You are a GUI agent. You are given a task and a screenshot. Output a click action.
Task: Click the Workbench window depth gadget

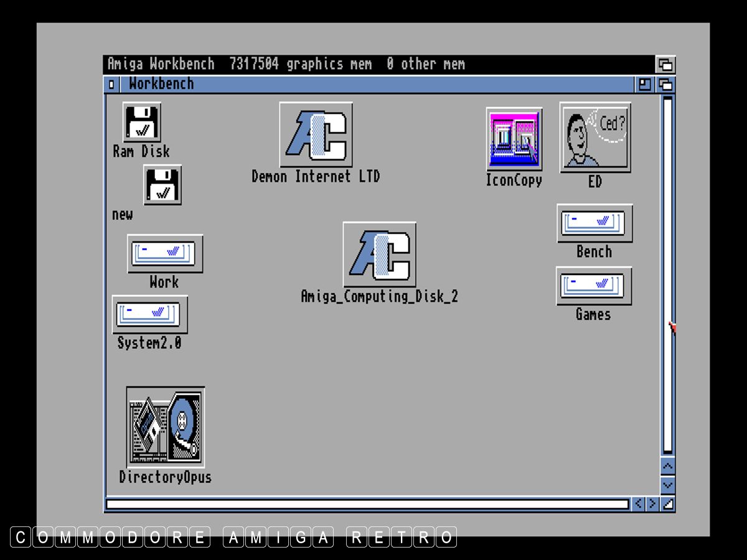pos(665,85)
